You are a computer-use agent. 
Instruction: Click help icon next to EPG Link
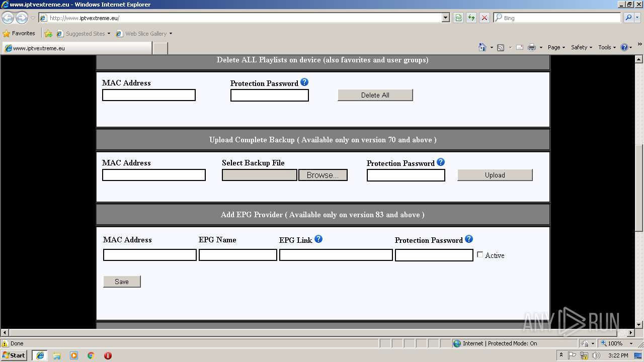318,239
